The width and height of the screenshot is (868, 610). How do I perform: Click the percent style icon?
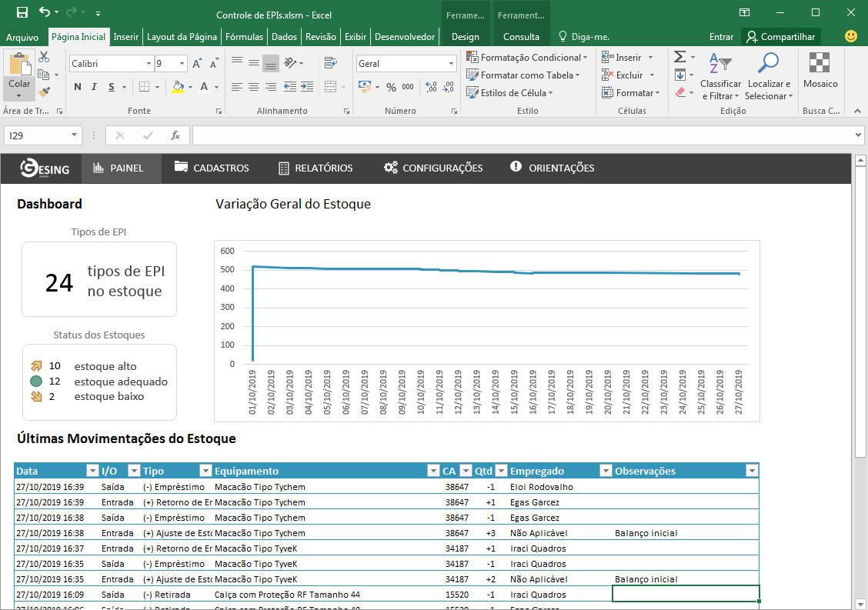pos(391,87)
